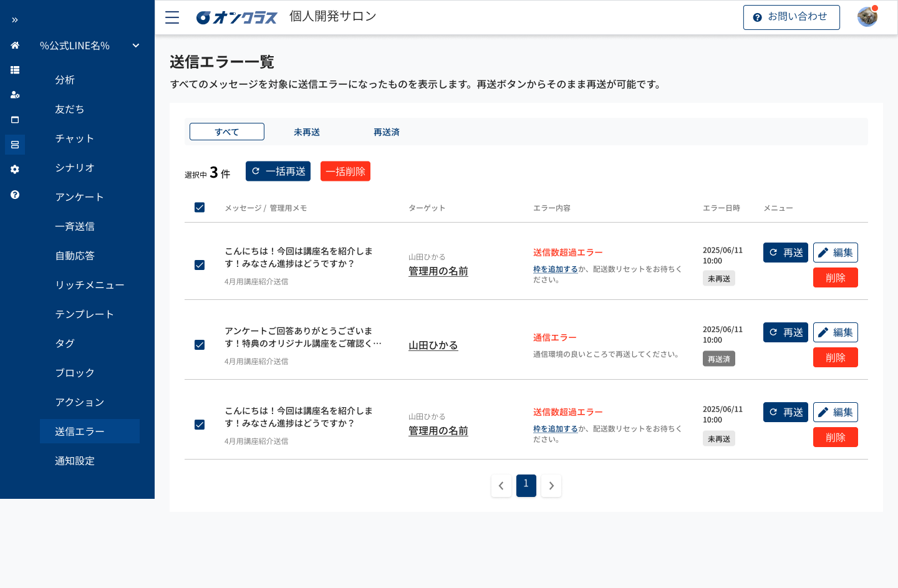Open the friend management icon in the sidebar
The height and width of the screenshot is (588, 898).
click(14, 95)
